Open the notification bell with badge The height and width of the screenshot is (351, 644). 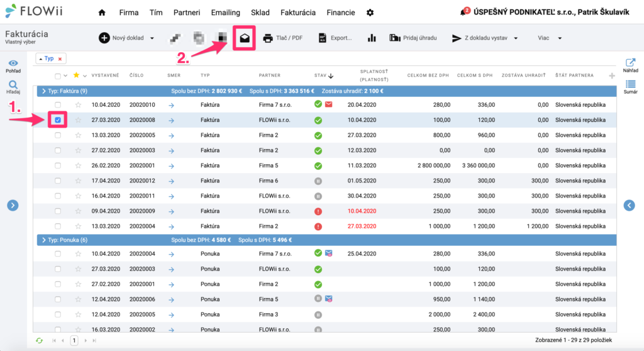(465, 11)
